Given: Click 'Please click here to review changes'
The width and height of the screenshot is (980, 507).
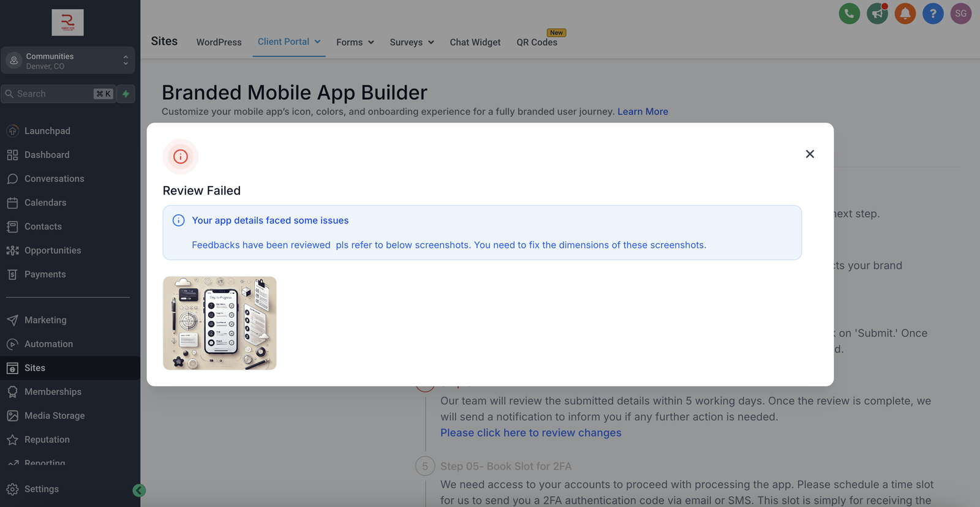Looking at the screenshot, I should (530, 432).
